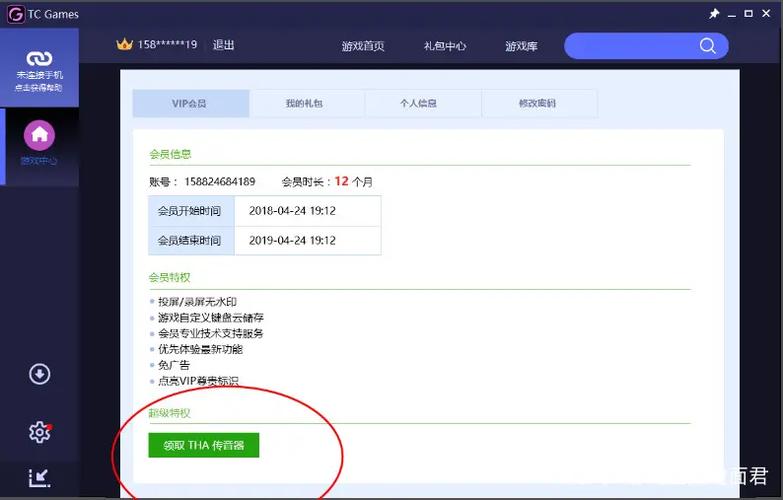Image resolution: width=783 pixels, height=500 pixels.
Task: Click the 会员开始时间 table cell
Action: click(191, 211)
